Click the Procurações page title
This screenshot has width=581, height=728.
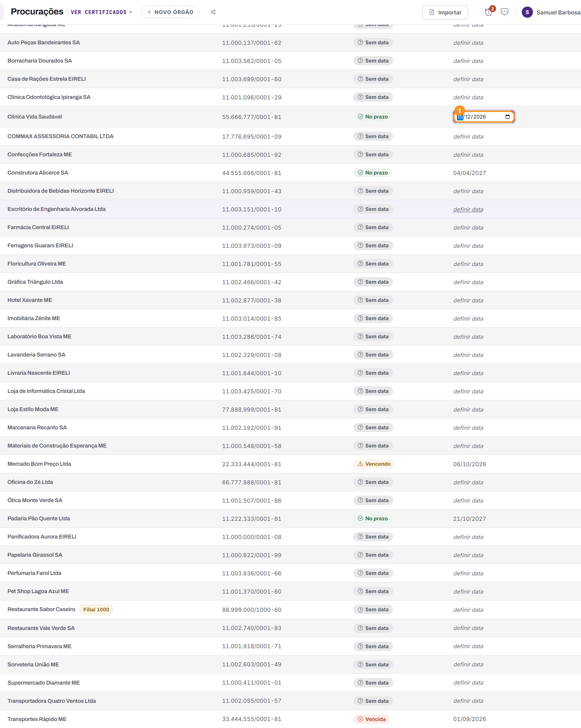coord(37,12)
